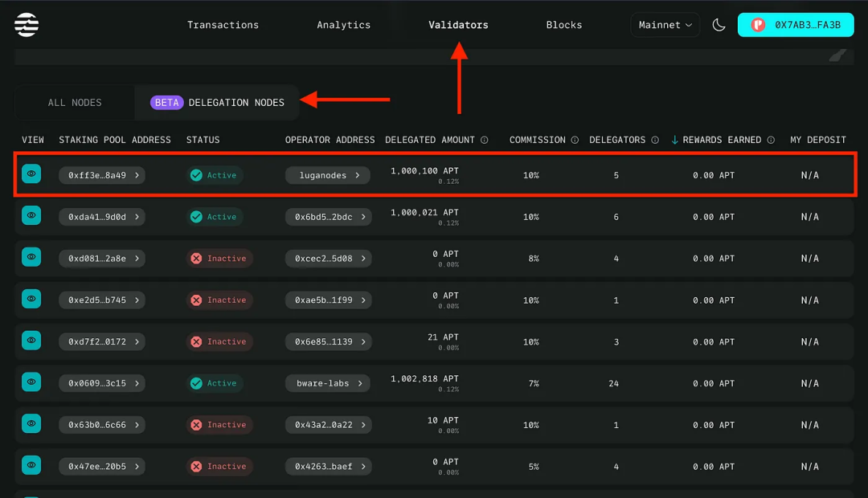Click the delegated amount 21 APT
The width and height of the screenshot is (868, 498).
(443, 337)
